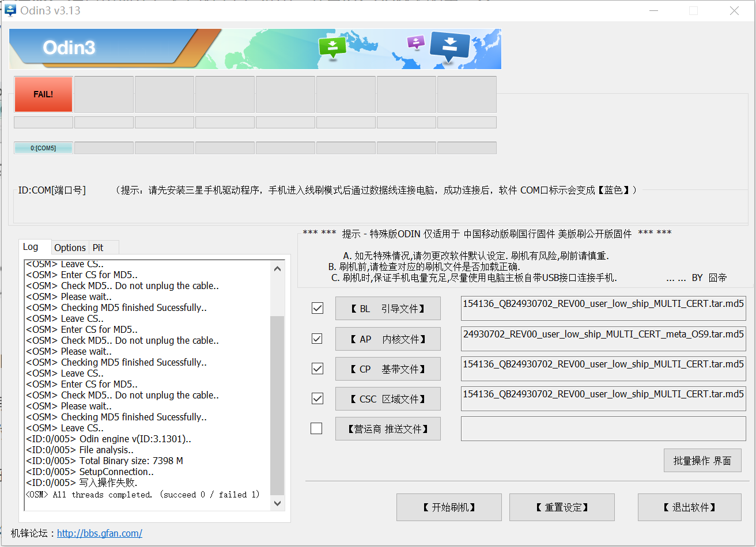Click the empty 营运商 file path field
The image size is (756, 547).
(x=603, y=428)
